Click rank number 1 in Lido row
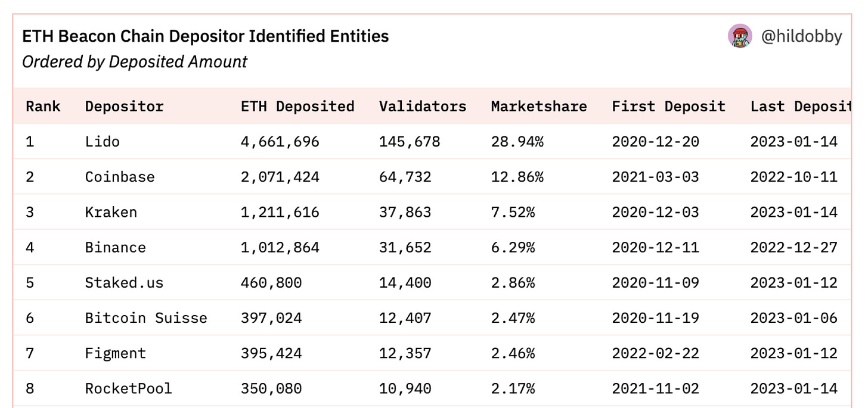868x408 pixels. (30, 142)
